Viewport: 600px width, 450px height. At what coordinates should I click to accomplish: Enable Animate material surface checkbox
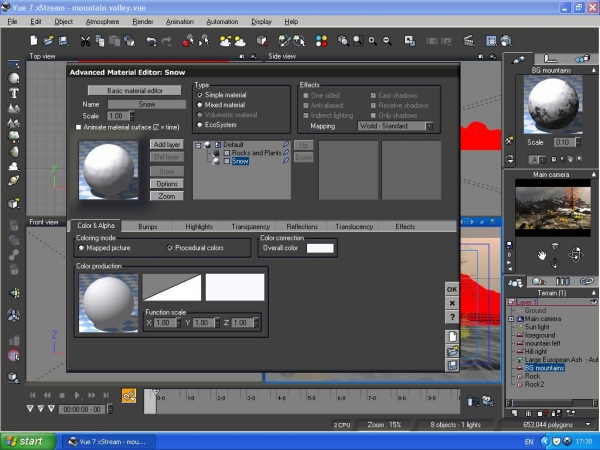[x=78, y=127]
